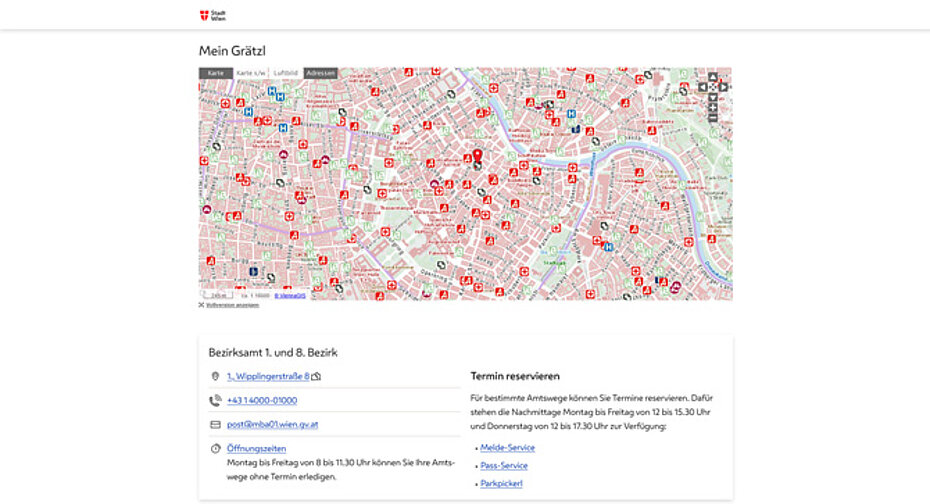Select the Karte s/w map view

click(x=250, y=73)
